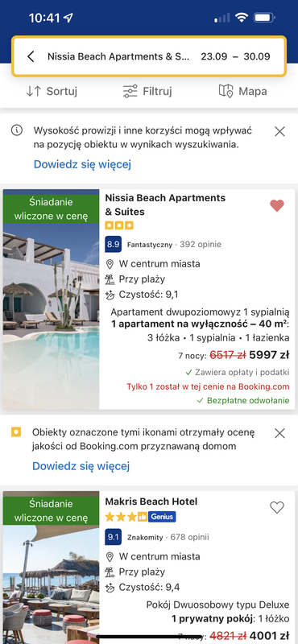Tap the back arrow in search bar
298x644 pixels.
31,56
